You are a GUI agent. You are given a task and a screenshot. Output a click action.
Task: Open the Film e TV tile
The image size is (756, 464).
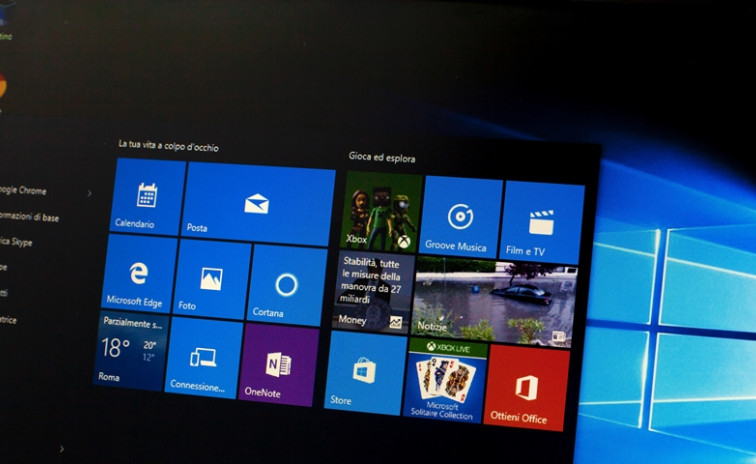tap(542, 223)
